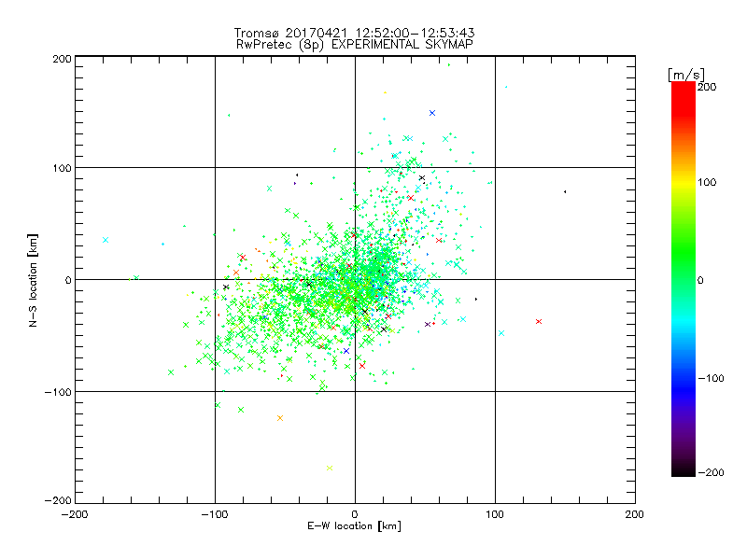Click the colorbar's '-100' label

(711, 378)
